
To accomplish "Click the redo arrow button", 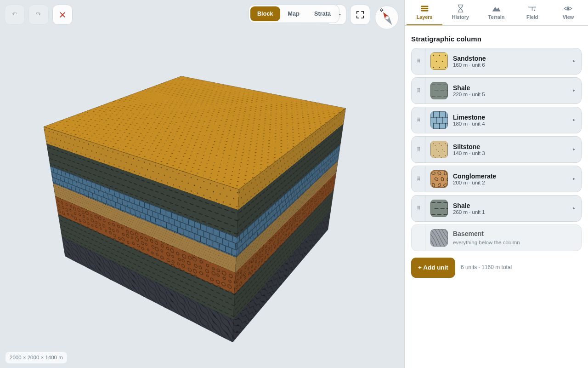I will pos(39,15).
